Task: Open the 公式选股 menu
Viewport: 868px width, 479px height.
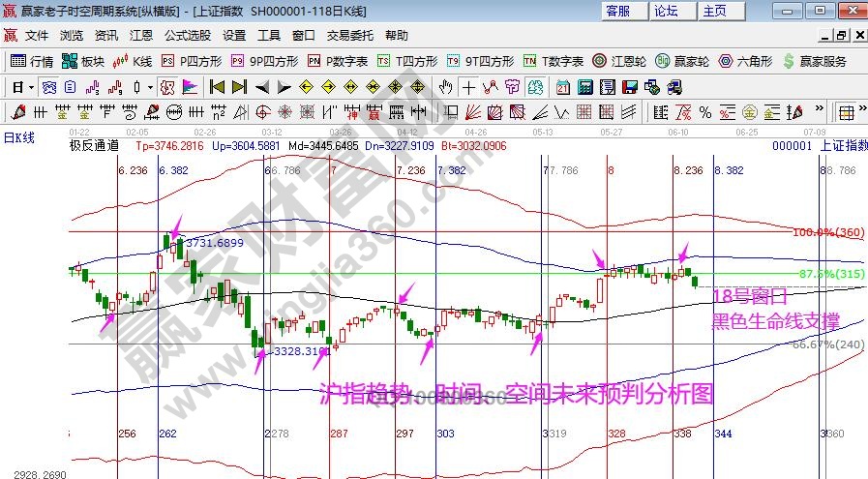Action: [188, 35]
